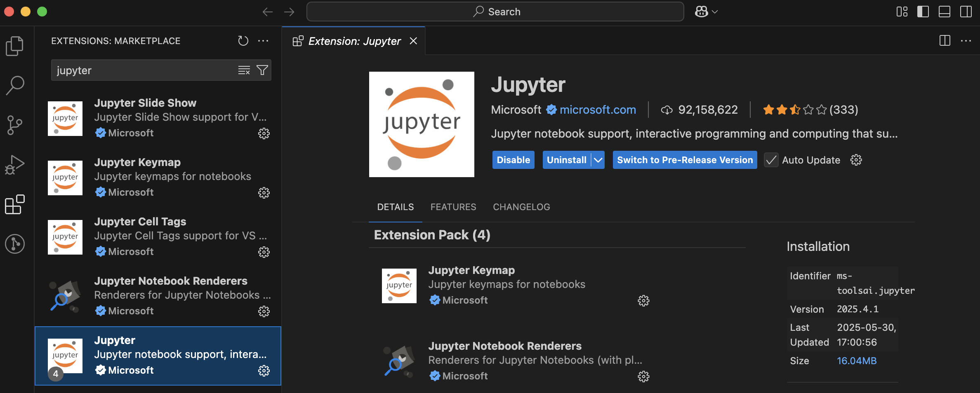Click the large Jupyter extension logo

(x=422, y=124)
